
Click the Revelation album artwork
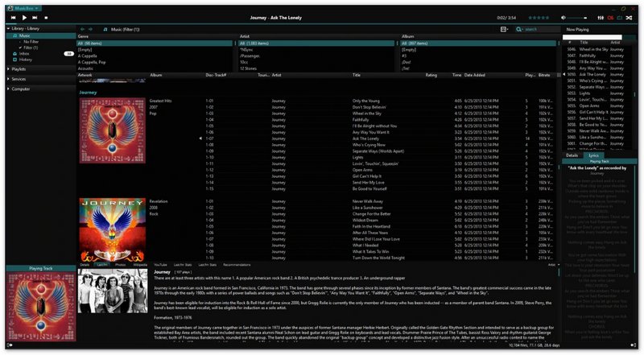[x=112, y=229]
